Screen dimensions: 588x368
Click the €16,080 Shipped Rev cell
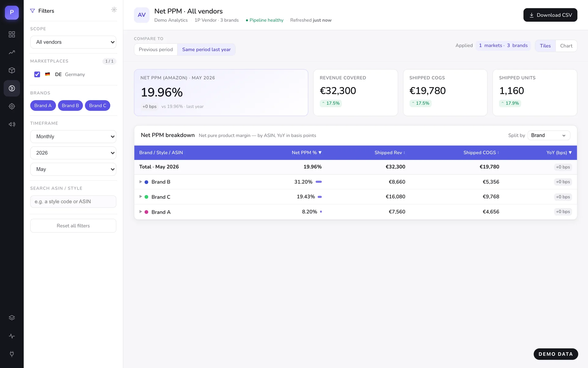tap(395, 197)
